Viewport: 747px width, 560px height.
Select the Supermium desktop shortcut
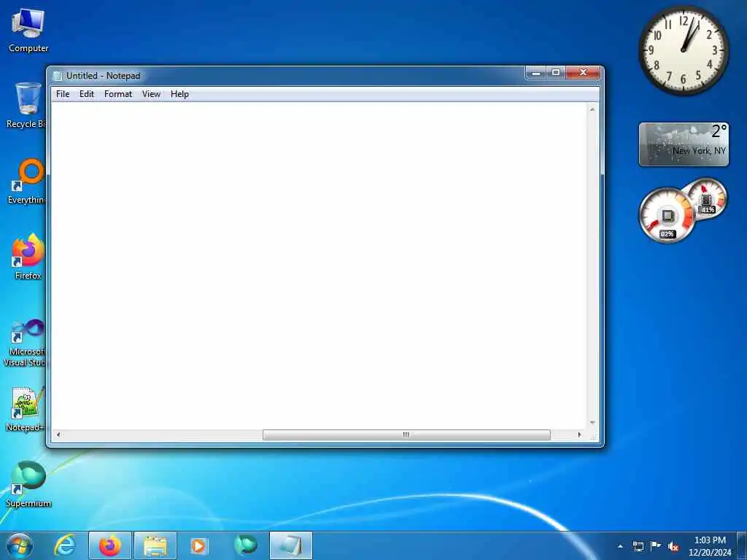pyautogui.click(x=28, y=484)
